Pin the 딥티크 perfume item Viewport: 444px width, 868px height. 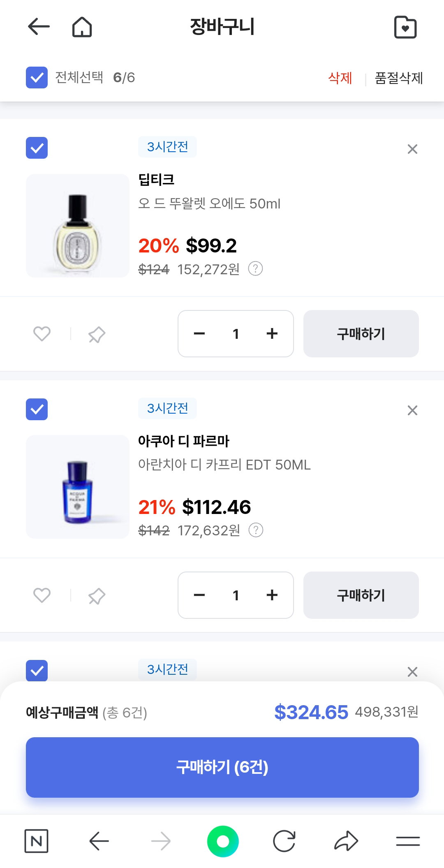click(x=97, y=334)
